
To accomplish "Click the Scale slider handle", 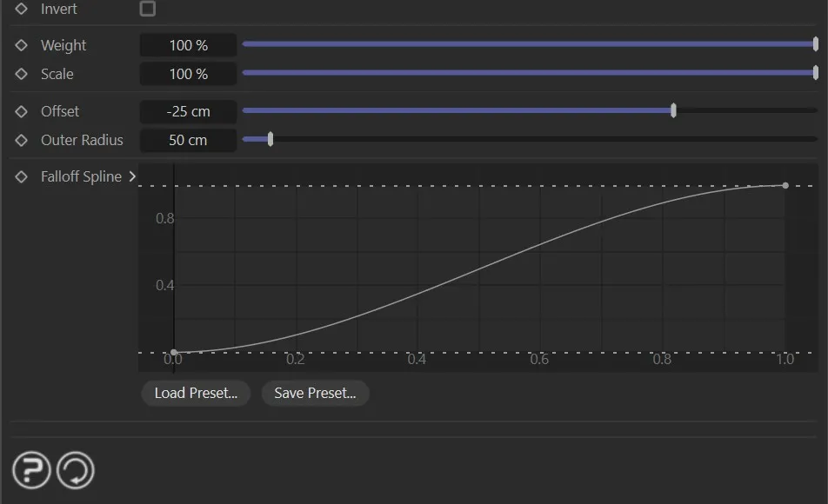I will pos(815,73).
